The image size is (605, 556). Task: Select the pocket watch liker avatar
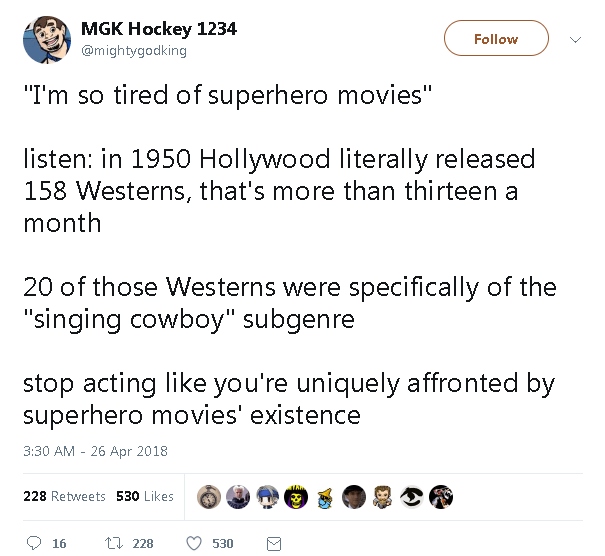point(209,497)
